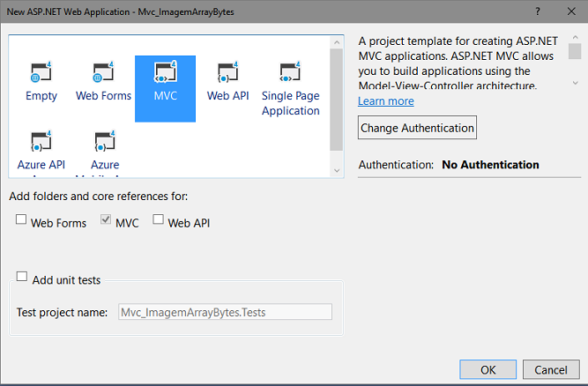Click the template list scroll up arrow
Image resolution: width=588 pixels, height=386 pixels.
337,42
